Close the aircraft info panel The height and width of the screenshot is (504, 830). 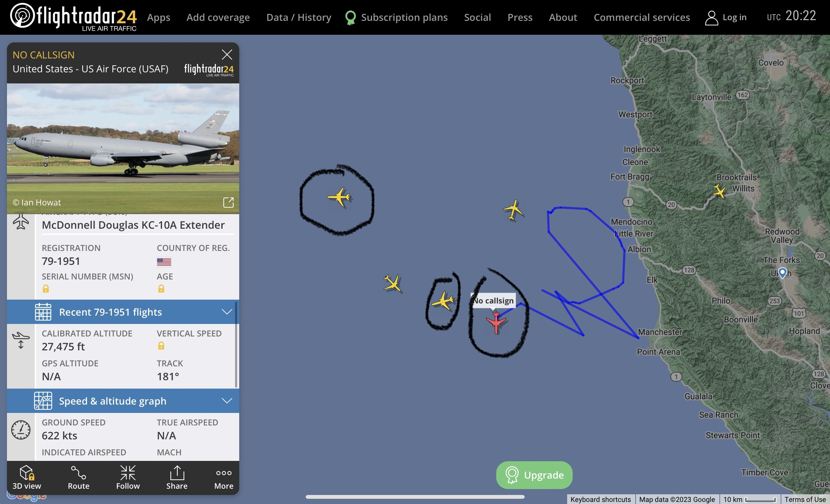coord(227,55)
